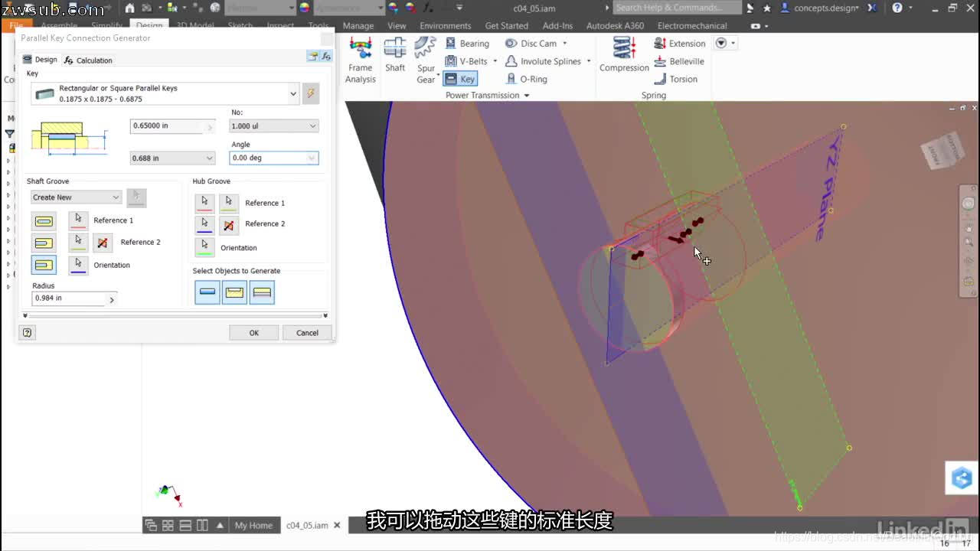The width and height of the screenshot is (980, 551).
Task: Expand the Disc Cam dropdown arrow
Action: (x=565, y=44)
